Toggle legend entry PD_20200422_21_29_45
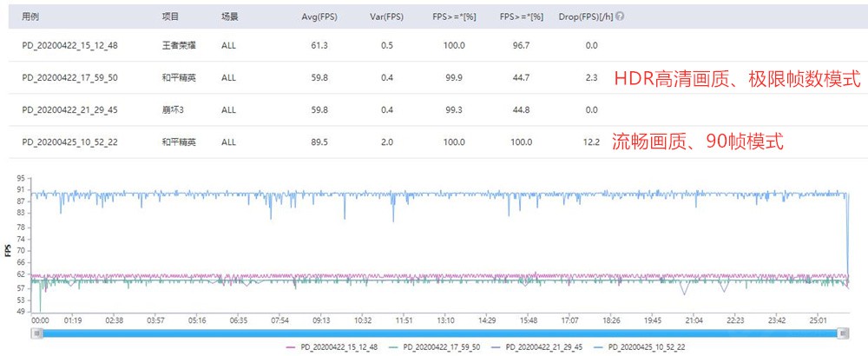 [x=538, y=346]
